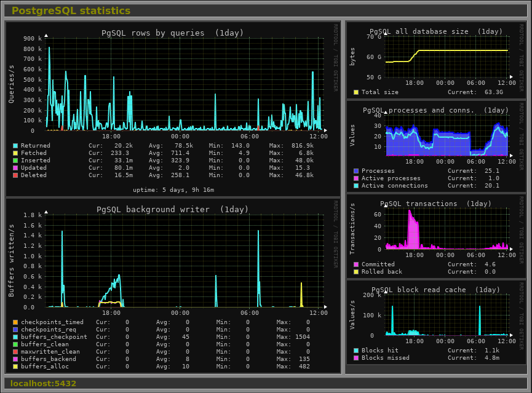Select Blocks hit Current value 1.1k
The width and height of the screenshot is (532, 393).
click(x=491, y=351)
